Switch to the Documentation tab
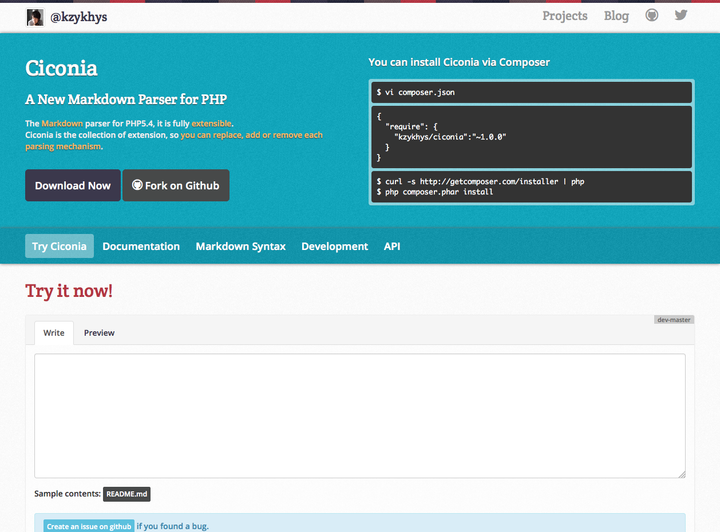This screenshot has height=532, width=720. pos(141,246)
